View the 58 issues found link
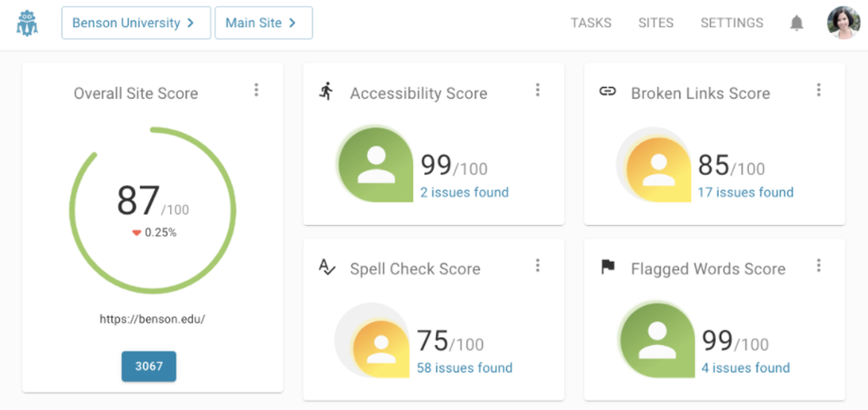This screenshot has height=410, width=868. click(464, 367)
